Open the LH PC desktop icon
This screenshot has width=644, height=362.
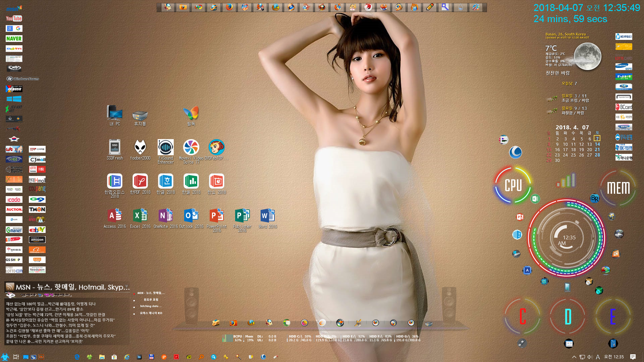[x=115, y=116]
